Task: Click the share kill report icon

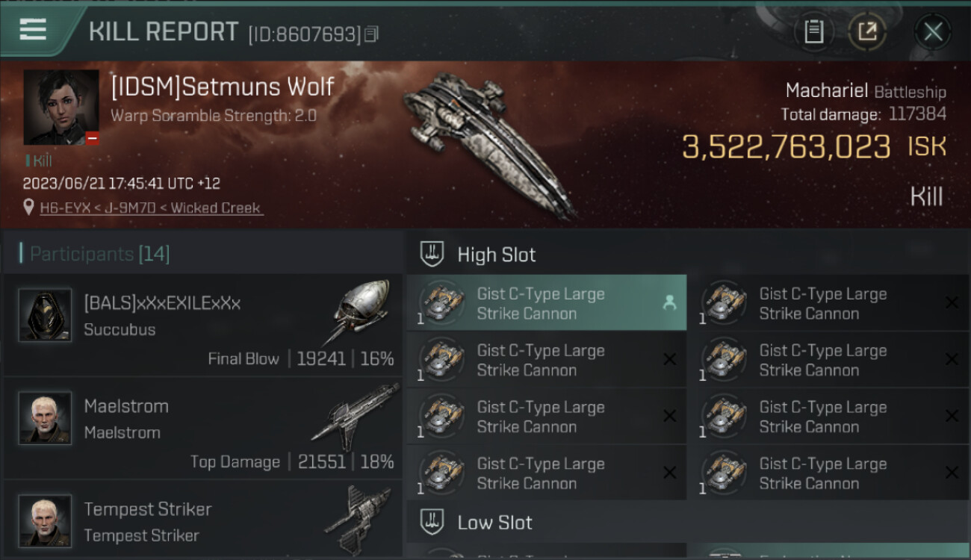Action: coord(866,31)
